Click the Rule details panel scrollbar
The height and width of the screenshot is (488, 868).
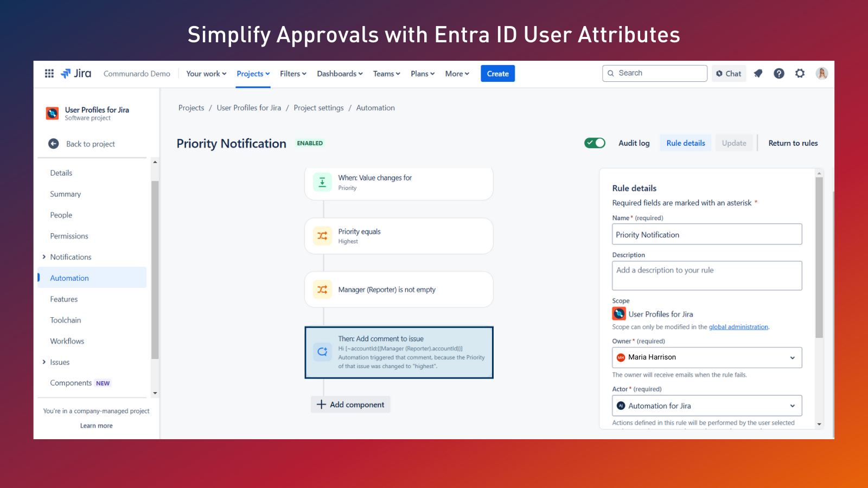click(x=819, y=258)
